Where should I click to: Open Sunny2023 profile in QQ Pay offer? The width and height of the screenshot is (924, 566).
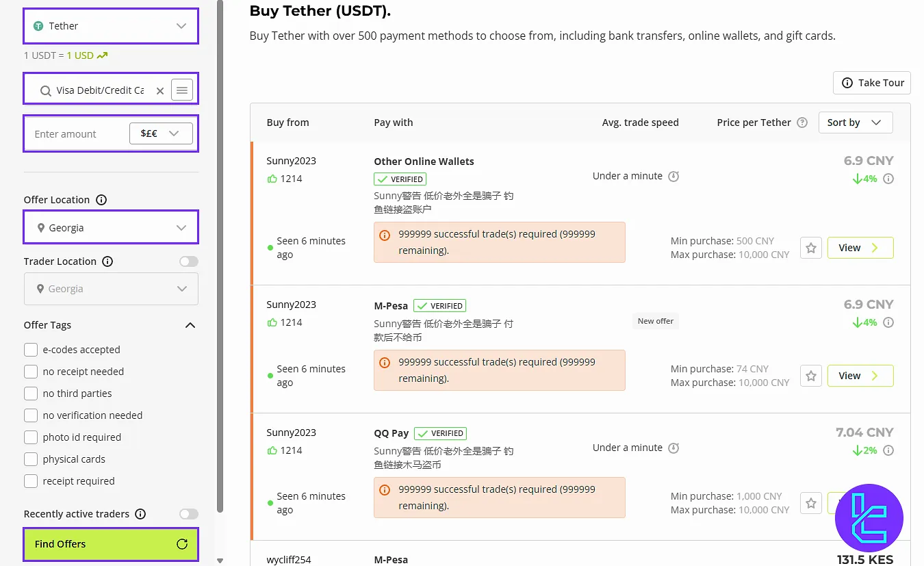pyautogui.click(x=292, y=433)
